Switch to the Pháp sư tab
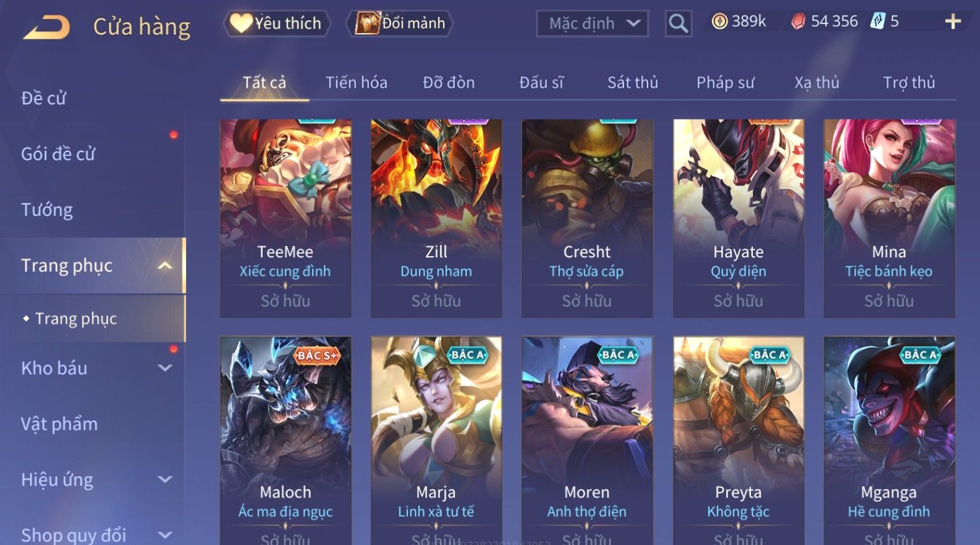The height and width of the screenshot is (545, 980). point(725,83)
